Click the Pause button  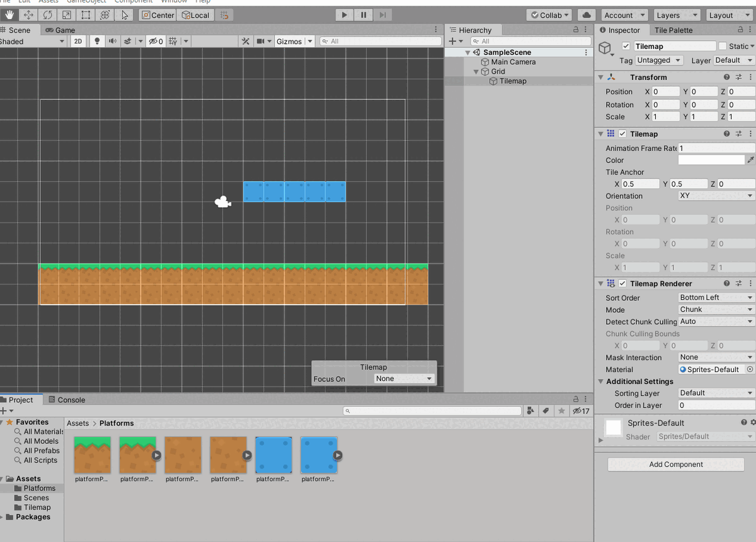(364, 15)
